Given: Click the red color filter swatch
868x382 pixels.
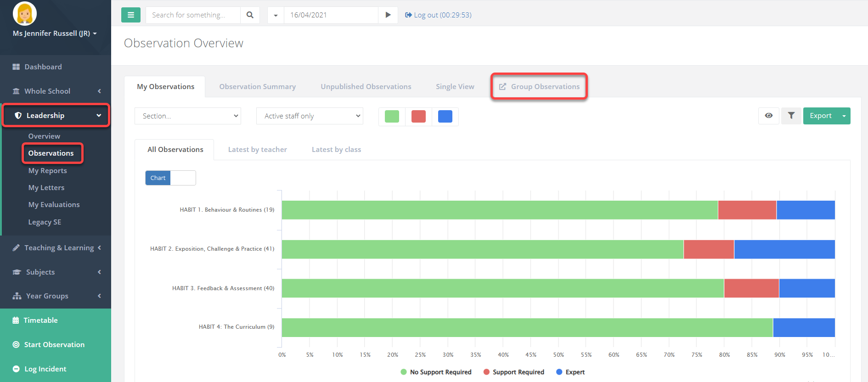Looking at the screenshot, I should tap(418, 116).
